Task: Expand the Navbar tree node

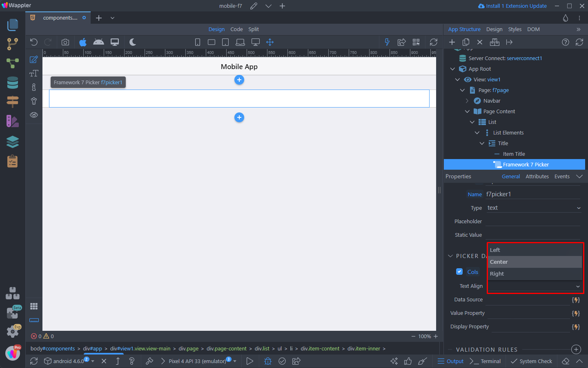Action: click(x=468, y=101)
